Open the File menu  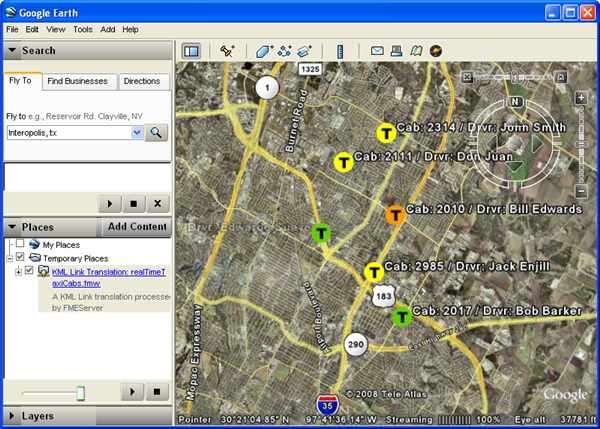(x=12, y=29)
